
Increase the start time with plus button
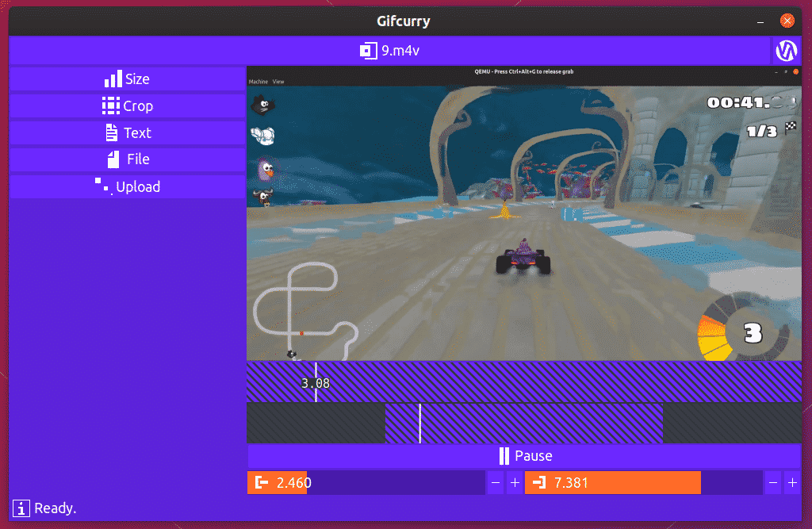tap(515, 483)
